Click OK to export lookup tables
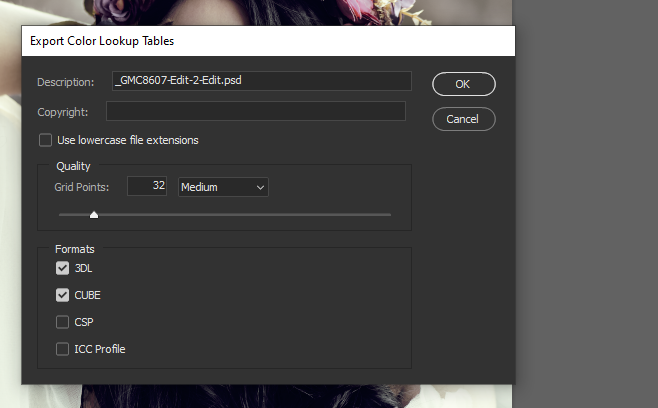 coord(464,84)
